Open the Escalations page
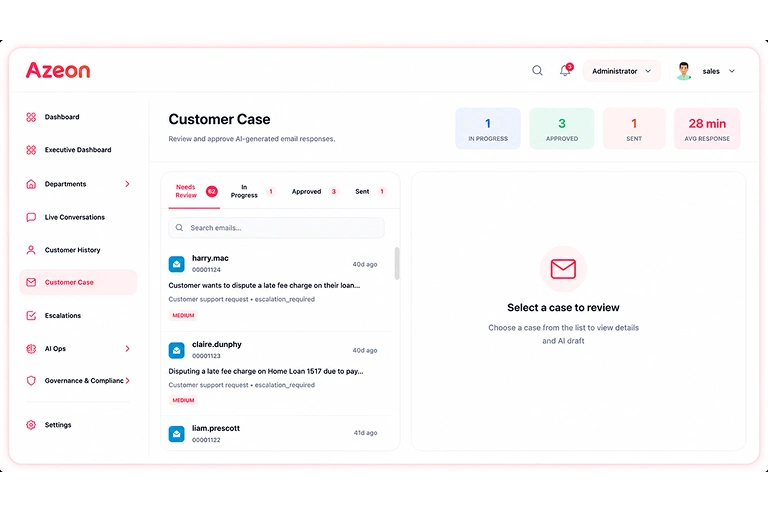Viewport: 768px width, 512px height. tap(63, 316)
